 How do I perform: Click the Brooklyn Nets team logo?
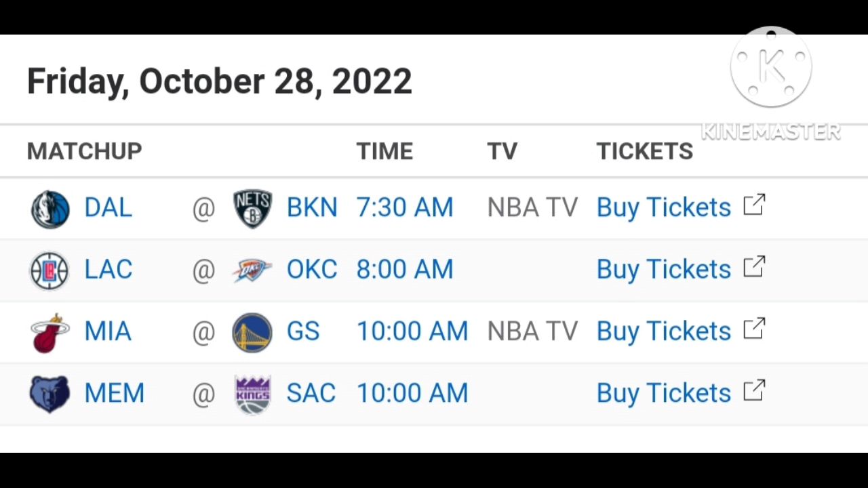tap(252, 209)
